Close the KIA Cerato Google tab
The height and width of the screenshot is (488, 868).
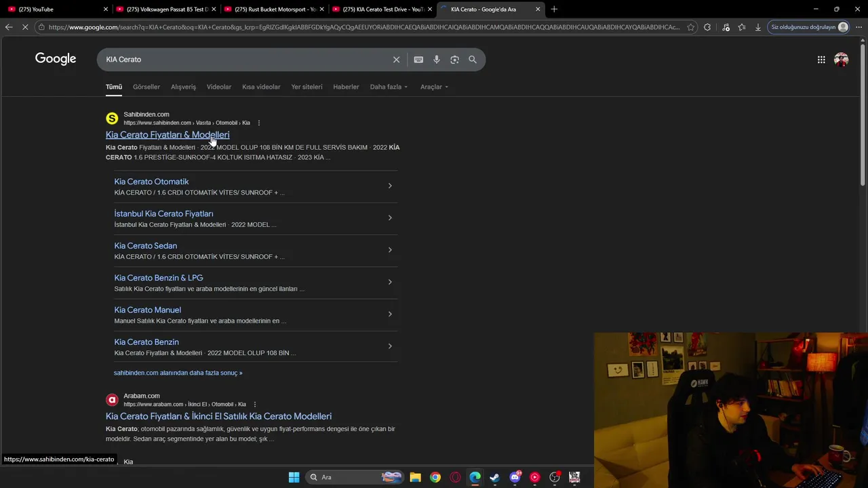538,9
